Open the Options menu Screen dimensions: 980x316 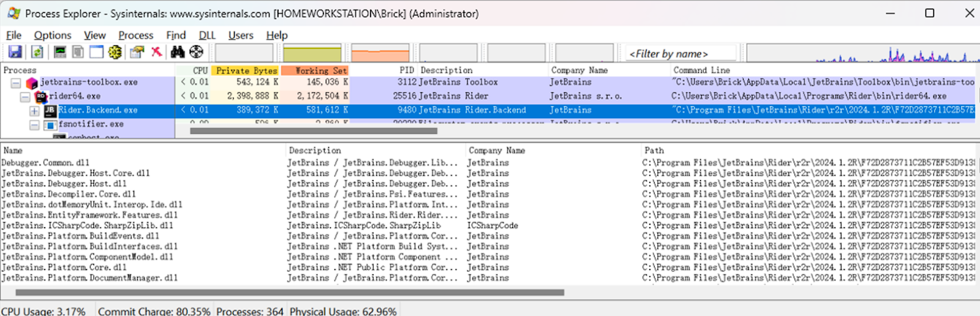53,35
